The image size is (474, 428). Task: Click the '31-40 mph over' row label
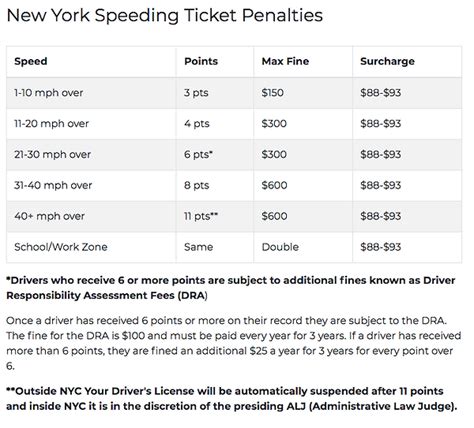53,185
